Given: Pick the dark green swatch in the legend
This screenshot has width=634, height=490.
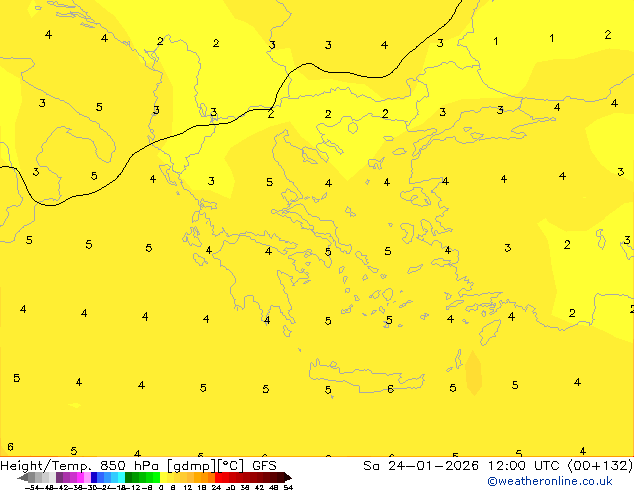Looking at the screenshot, I should [x=128, y=477].
